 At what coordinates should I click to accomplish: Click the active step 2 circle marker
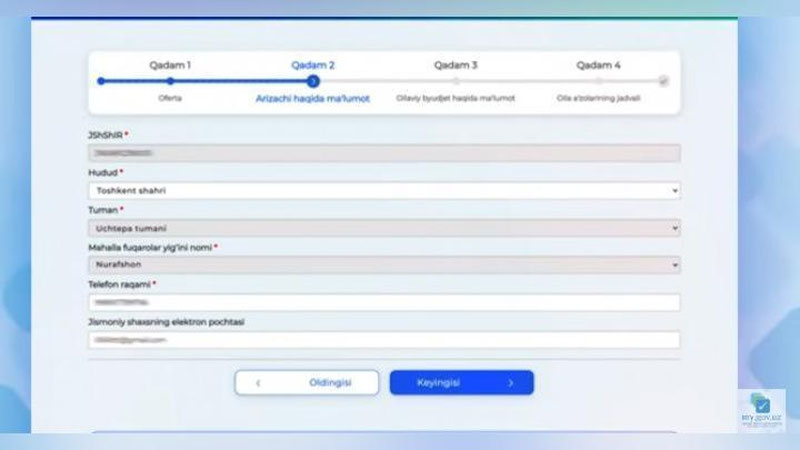(313, 82)
